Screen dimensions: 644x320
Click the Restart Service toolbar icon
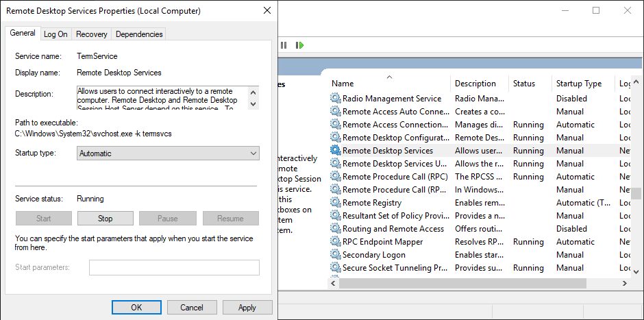(x=300, y=45)
